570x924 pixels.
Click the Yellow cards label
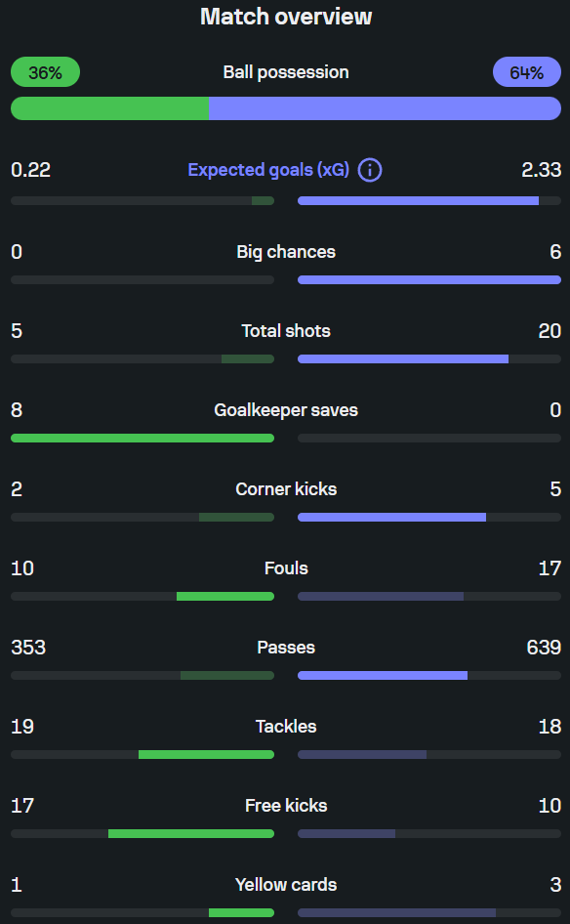point(286,885)
